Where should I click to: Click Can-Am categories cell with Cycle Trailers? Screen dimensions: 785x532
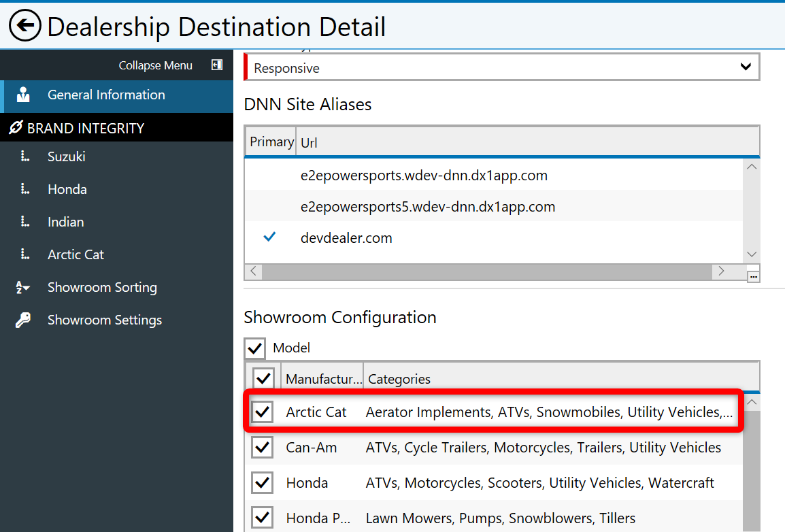coord(544,448)
